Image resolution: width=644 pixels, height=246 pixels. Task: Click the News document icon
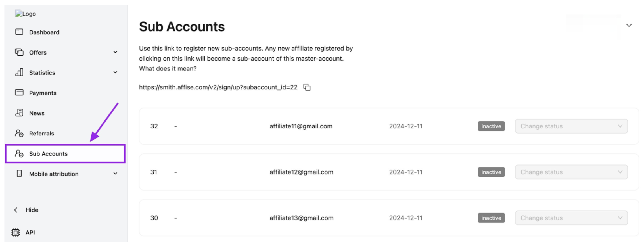19,113
